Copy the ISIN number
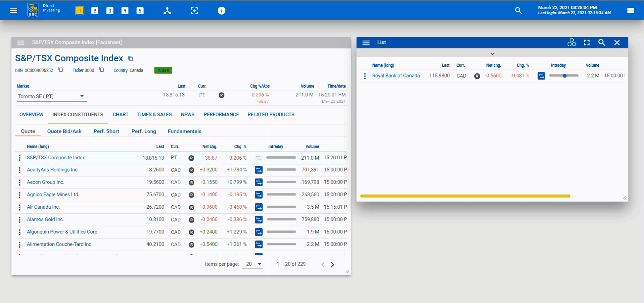This screenshot has width=644, height=303. coord(61,70)
